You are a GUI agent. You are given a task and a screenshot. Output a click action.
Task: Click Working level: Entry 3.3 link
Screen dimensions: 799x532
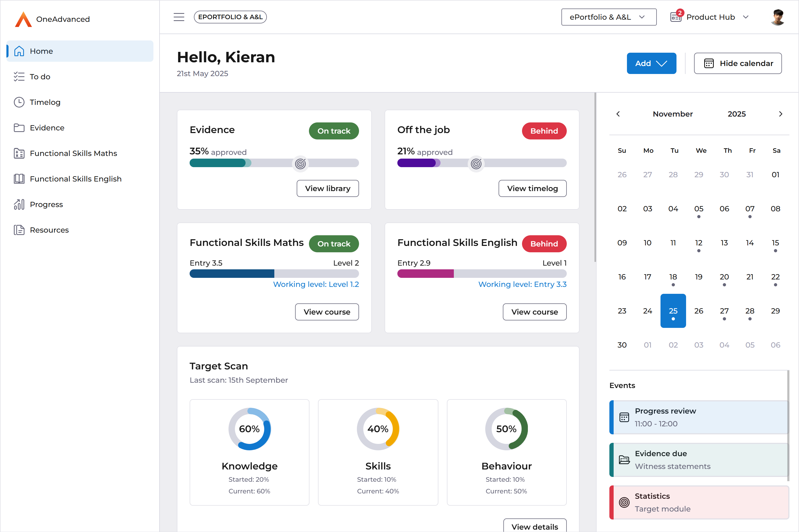522,284
